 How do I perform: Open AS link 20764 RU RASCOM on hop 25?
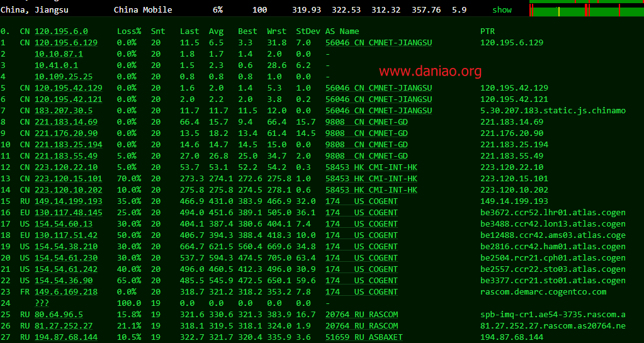[x=361, y=315]
